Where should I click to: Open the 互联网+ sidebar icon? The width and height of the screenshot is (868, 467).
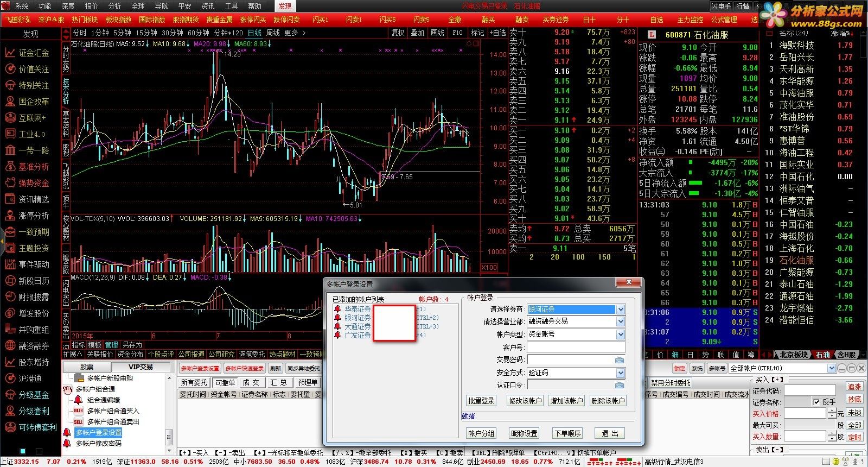10,118
